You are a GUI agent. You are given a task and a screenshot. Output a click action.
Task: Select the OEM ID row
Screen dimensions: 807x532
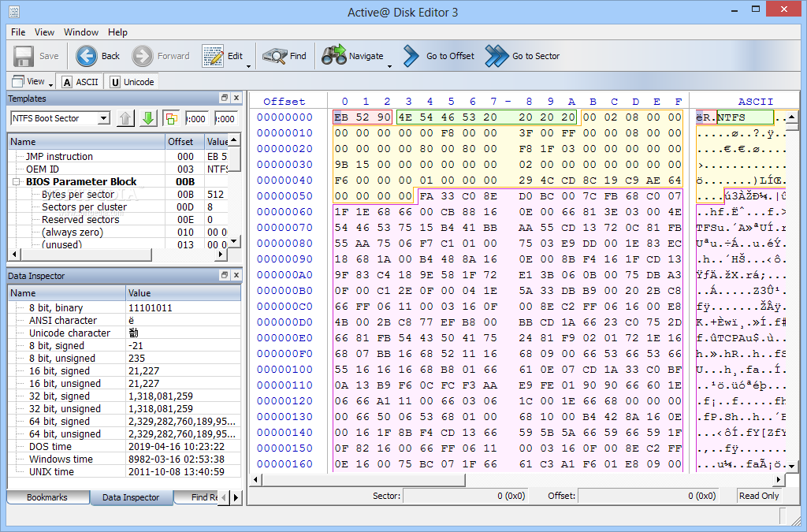(x=120, y=169)
